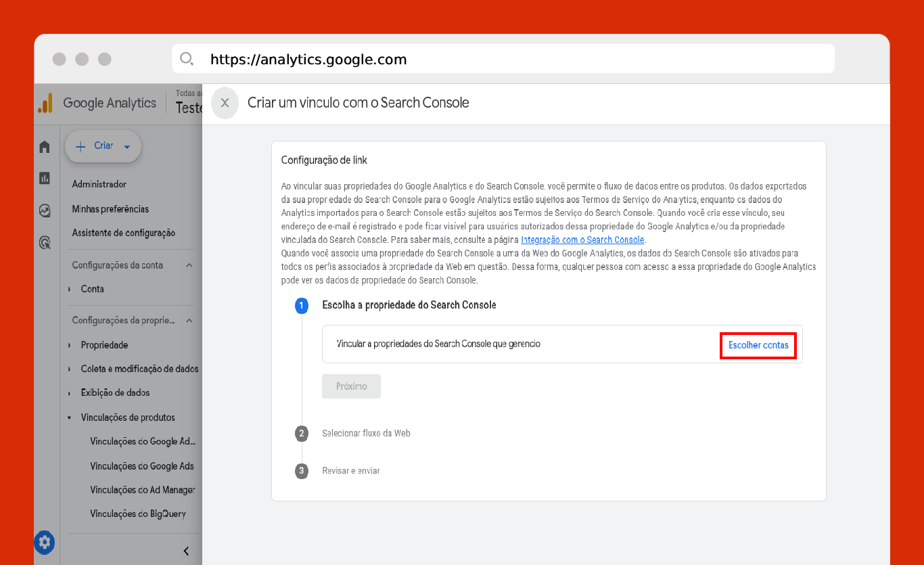Click the Próximo button
Viewport: 924px width, 565px height.
tap(352, 386)
